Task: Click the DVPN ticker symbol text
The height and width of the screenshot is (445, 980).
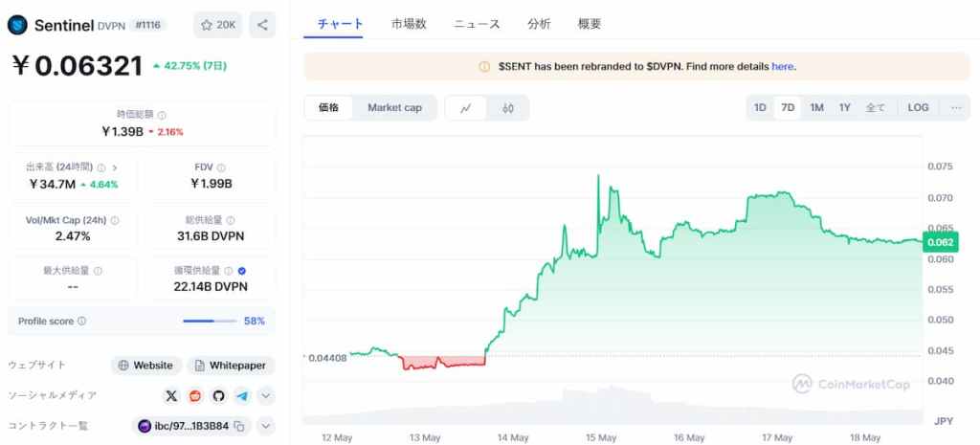Action: point(111,26)
